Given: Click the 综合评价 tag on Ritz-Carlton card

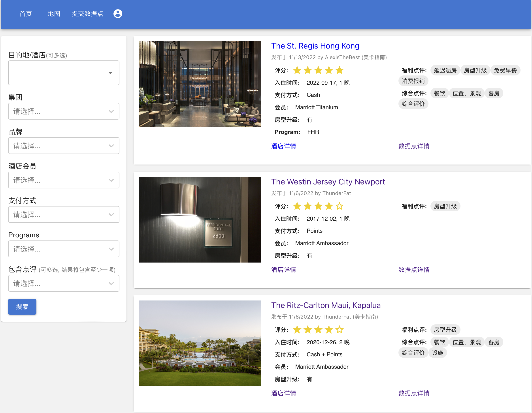Looking at the screenshot, I should (413, 353).
